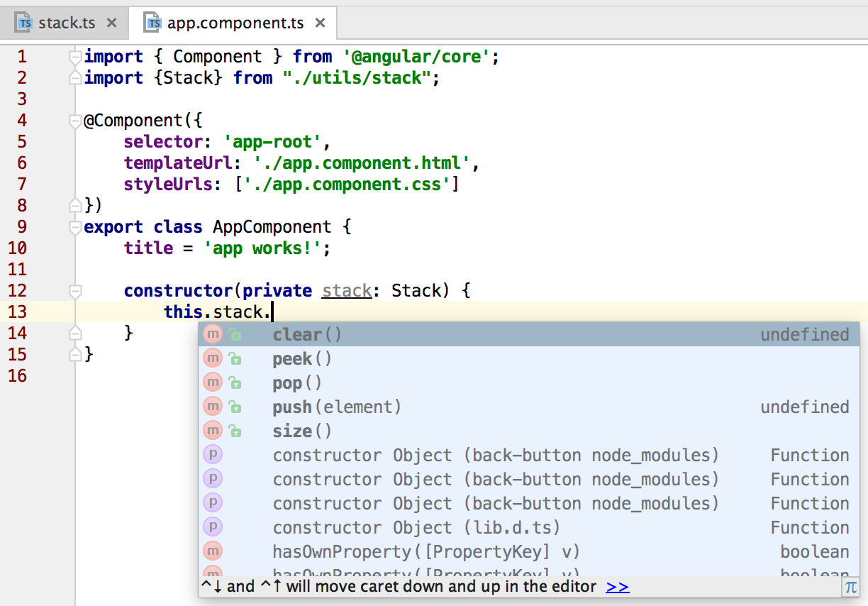Screen dimensions: 868x606
Task: Click the pi icon in completion popup
Action: point(850,587)
